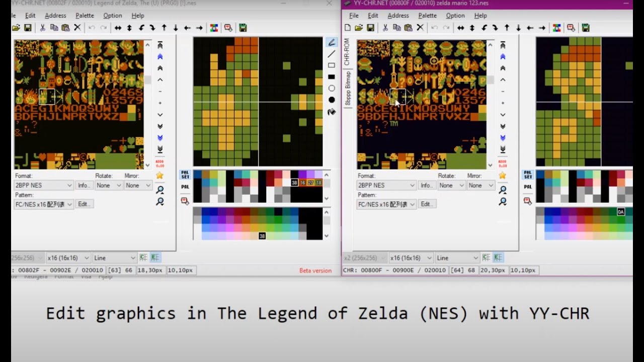
Task: Click Edit.. button in left window
Action: click(84, 204)
